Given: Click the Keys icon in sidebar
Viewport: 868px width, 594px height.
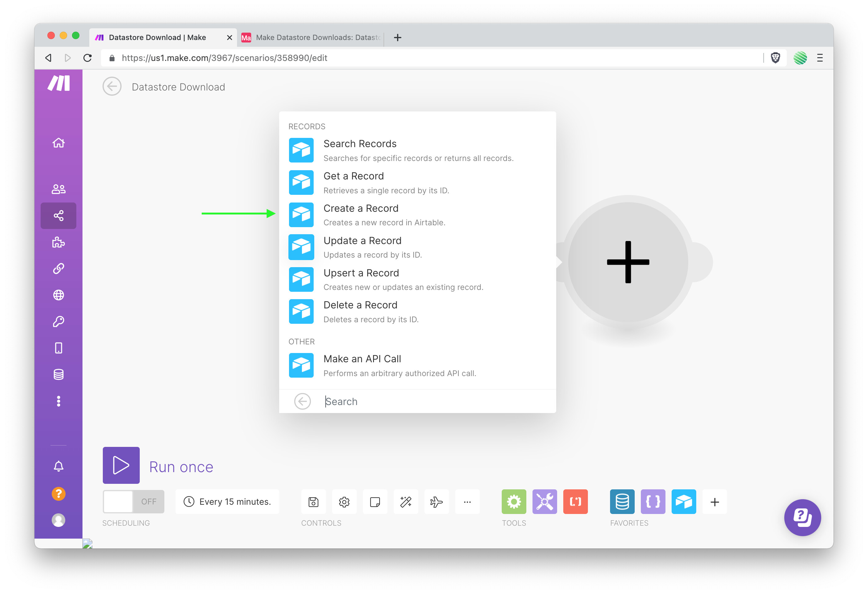Looking at the screenshot, I should 58,321.
